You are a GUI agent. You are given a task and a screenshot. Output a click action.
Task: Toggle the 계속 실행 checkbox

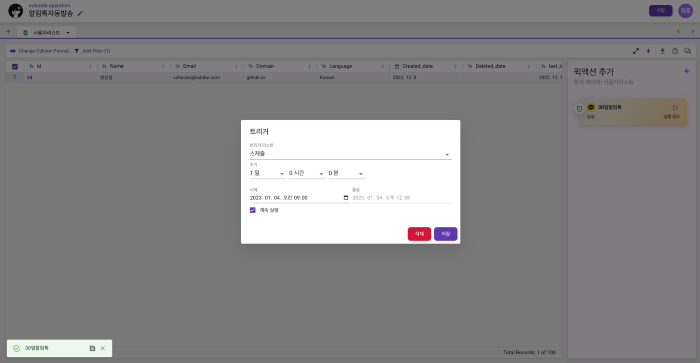pyautogui.click(x=253, y=210)
